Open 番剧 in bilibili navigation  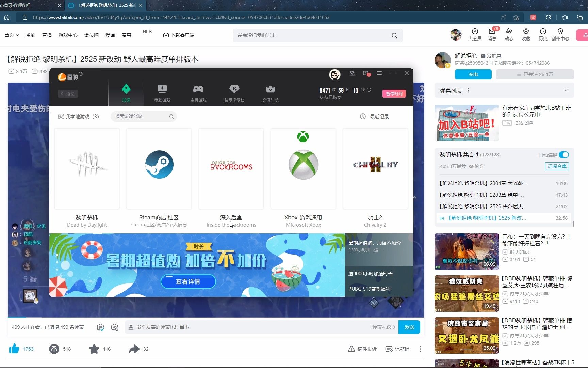click(x=31, y=35)
